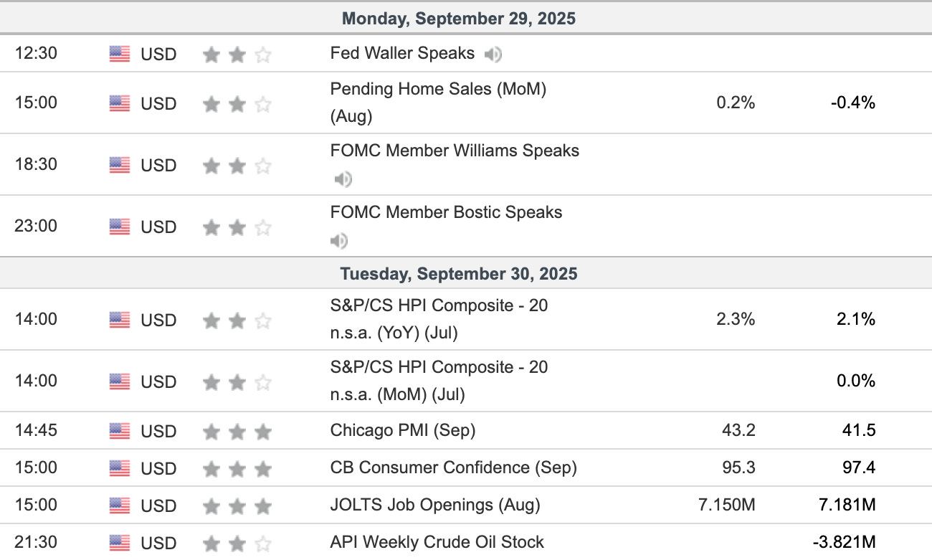The image size is (932, 560).
Task: Click US flag in Pending Home Sales row
Action: [120, 103]
